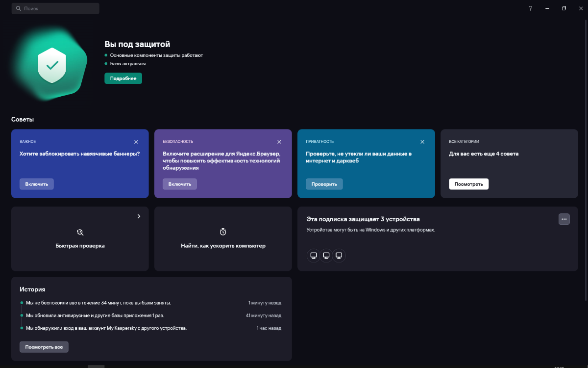Select the third device monitor icon
Screen dimensions: 588x368
(x=339, y=256)
